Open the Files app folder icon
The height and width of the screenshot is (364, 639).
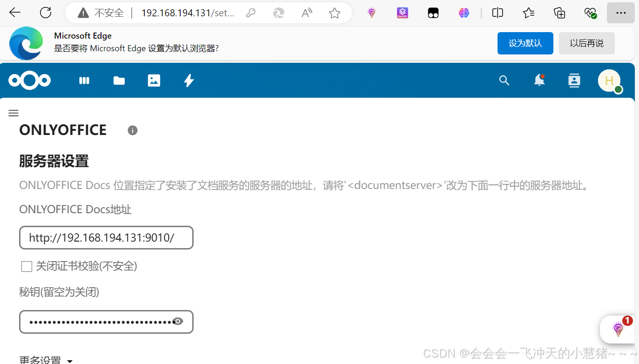pos(119,81)
